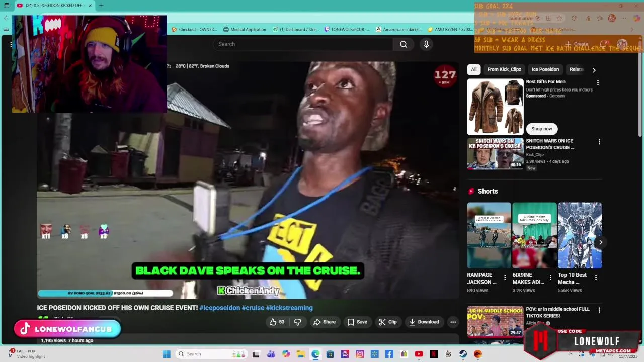Screen dimensions: 644x362
Task: Open Task View on taskbar
Action: pyautogui.click(x=256, y=354)
